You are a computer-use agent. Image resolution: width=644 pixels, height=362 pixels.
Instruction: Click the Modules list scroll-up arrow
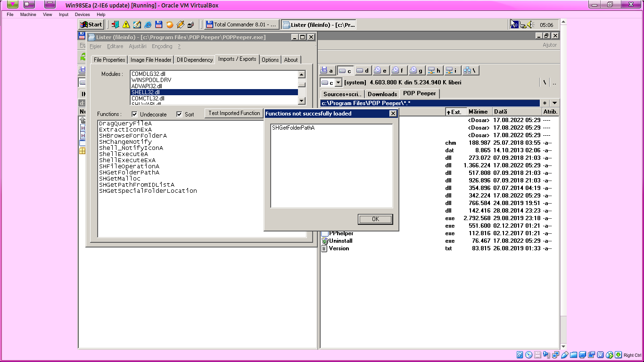[x=302, y=74]
